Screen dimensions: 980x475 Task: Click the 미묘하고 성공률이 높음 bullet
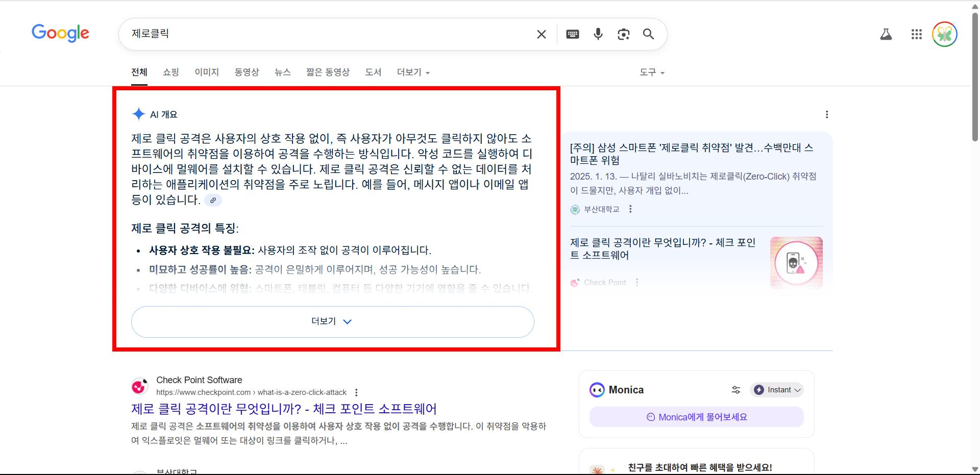(x=315, y=269)
